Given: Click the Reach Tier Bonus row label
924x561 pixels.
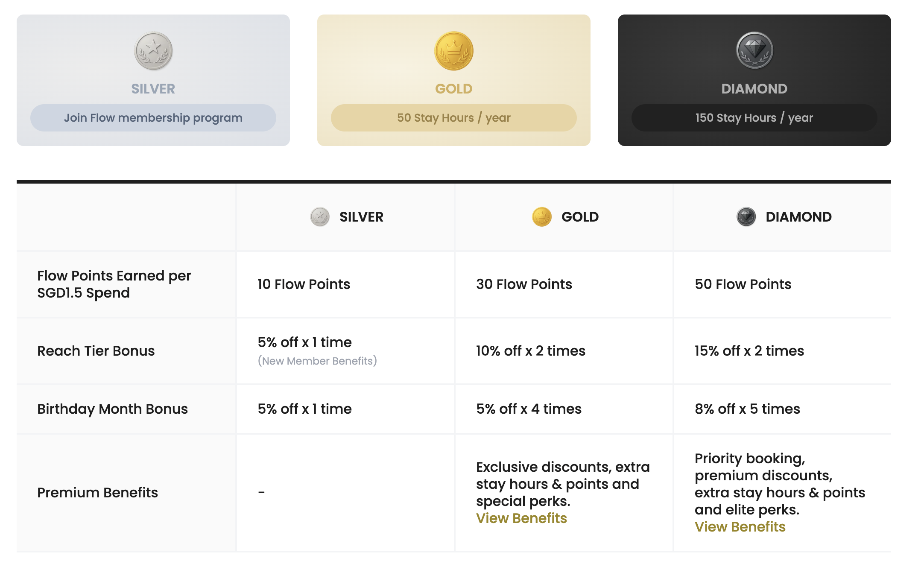Looking at the screenshot, I should click(x=96, y=351).
